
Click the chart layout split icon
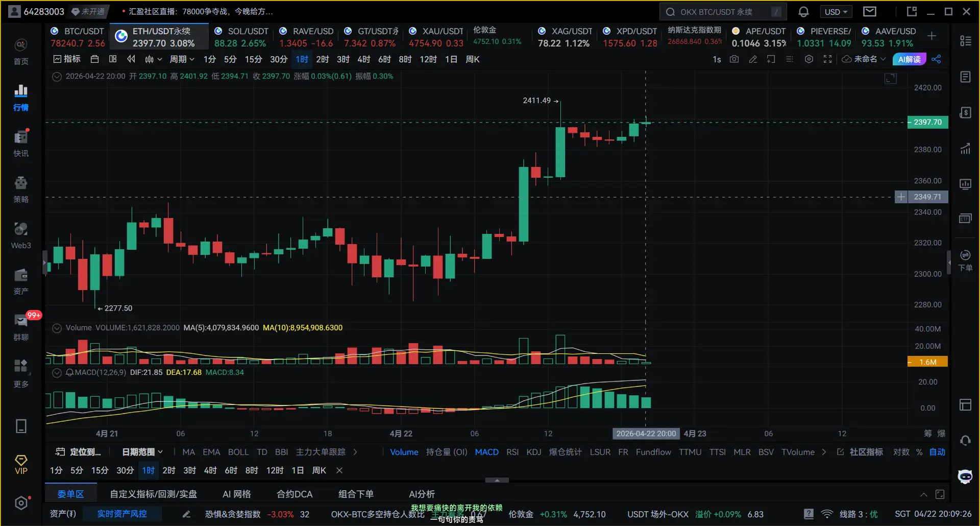(x=113, y=59)
